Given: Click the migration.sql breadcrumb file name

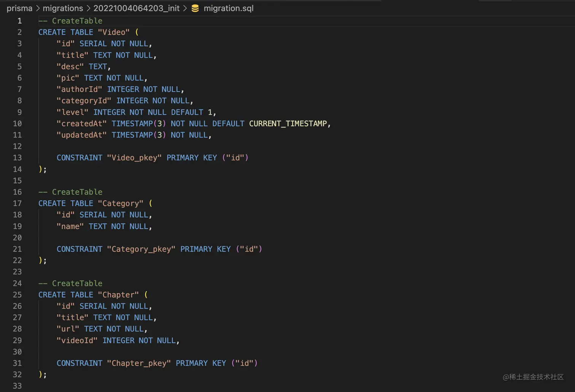Looking at the screenshot, I should coord(229,8).
